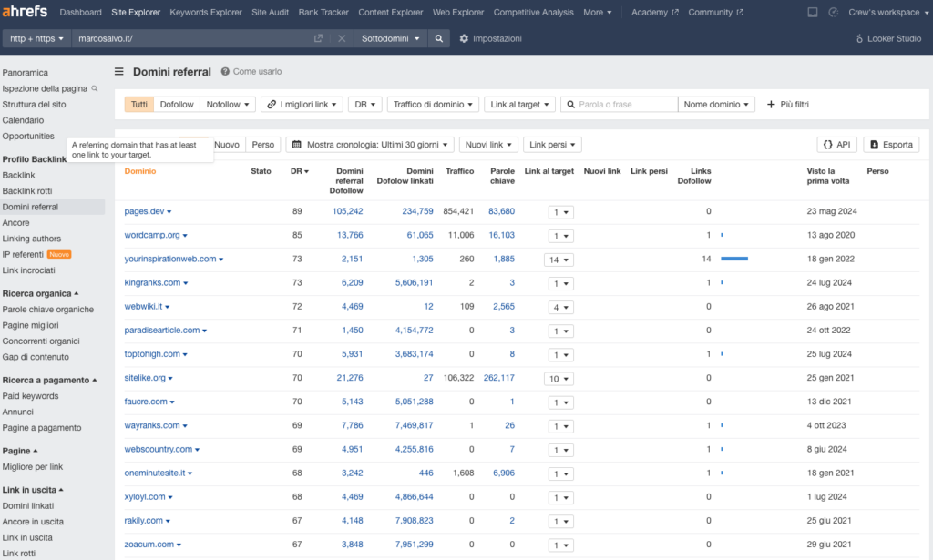
Task: Select the Tutti filter
Action: tap(139, 105)
